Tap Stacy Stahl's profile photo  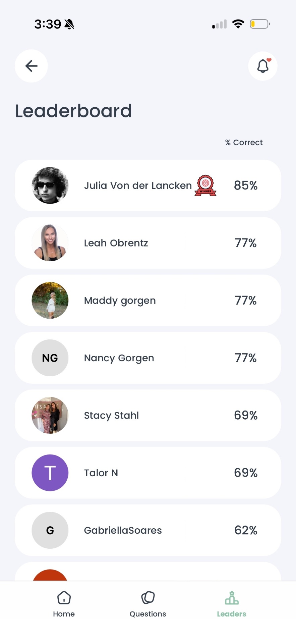[50, 415]
